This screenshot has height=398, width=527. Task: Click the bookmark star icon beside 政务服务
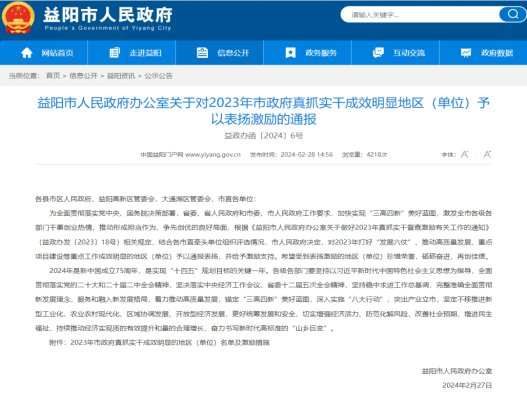(290, 53)
